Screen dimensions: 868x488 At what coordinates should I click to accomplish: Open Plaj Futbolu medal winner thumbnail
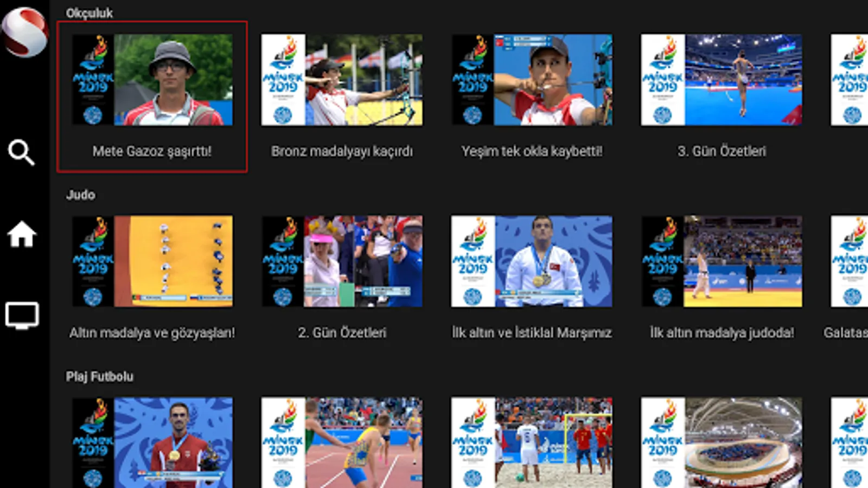[152, 442]
